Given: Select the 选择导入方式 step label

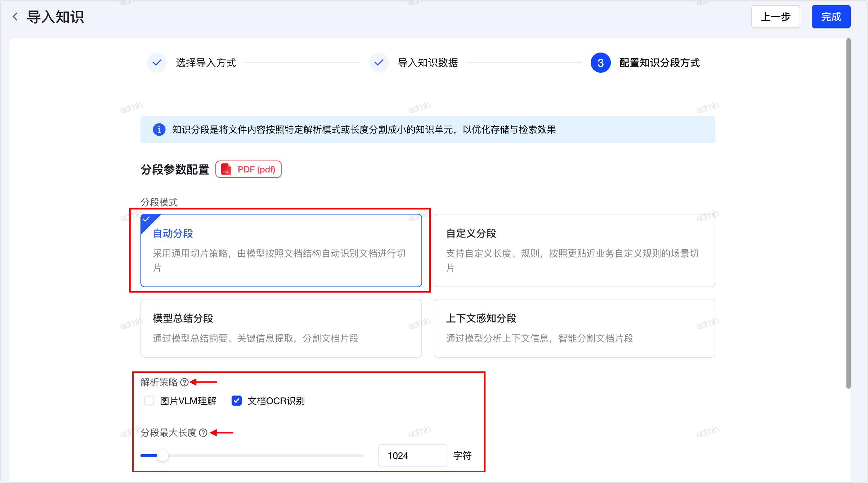Looking at the screenshot, I should 206,63.
